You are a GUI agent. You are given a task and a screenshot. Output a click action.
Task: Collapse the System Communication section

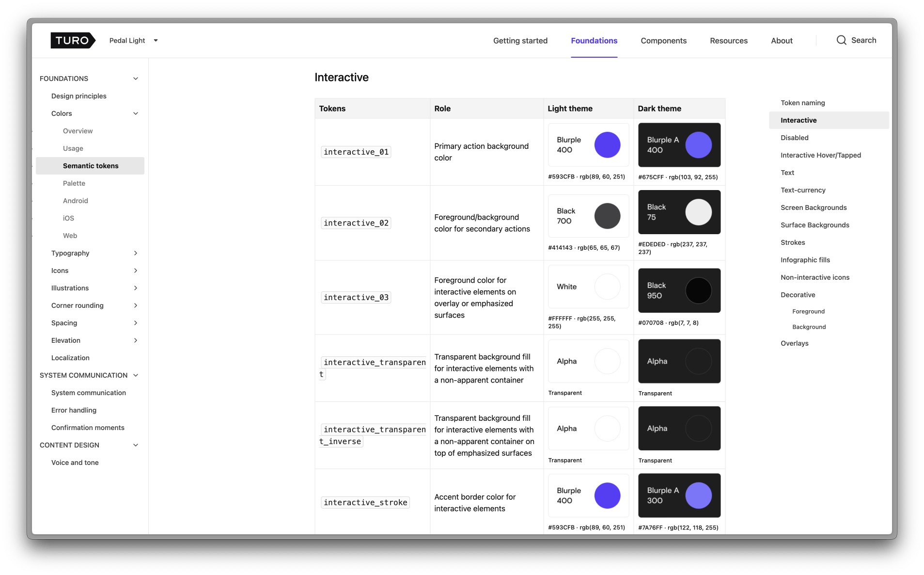(x=136, y=375)
